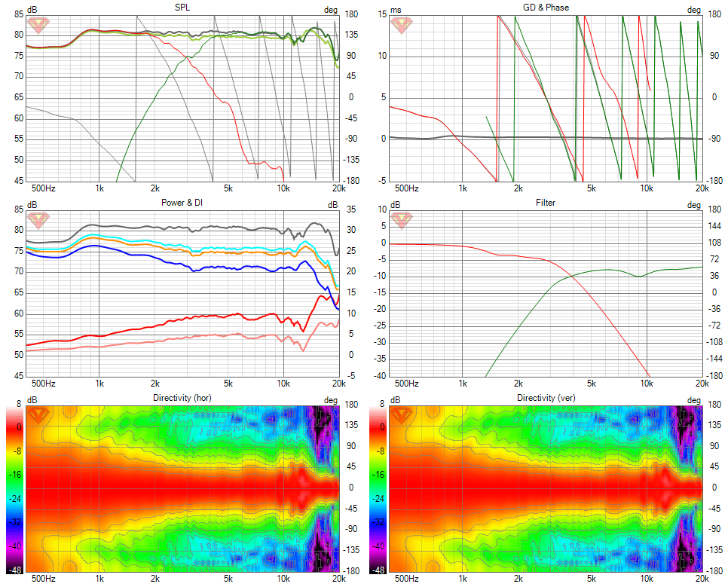Click the 35 value on Power & DI axis
Screen dimensions: 728x587
(351, 209)
